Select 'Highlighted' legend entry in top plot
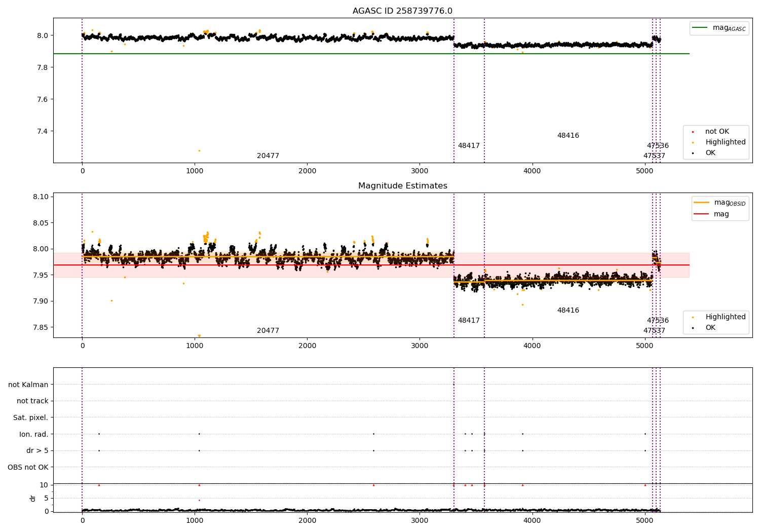This screenshot has height=532, width=760. (x=725, y=142)
